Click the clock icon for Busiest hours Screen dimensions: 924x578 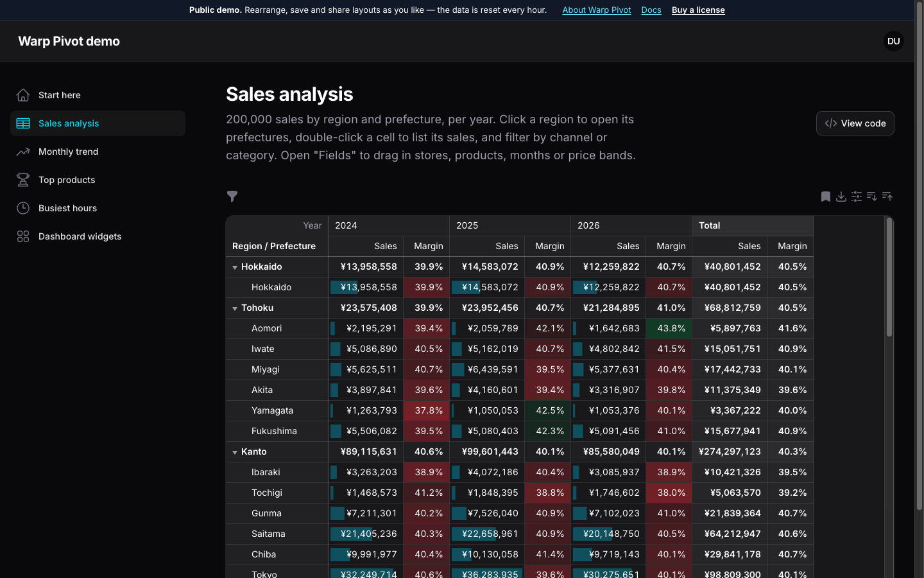(x=23, y=208)
